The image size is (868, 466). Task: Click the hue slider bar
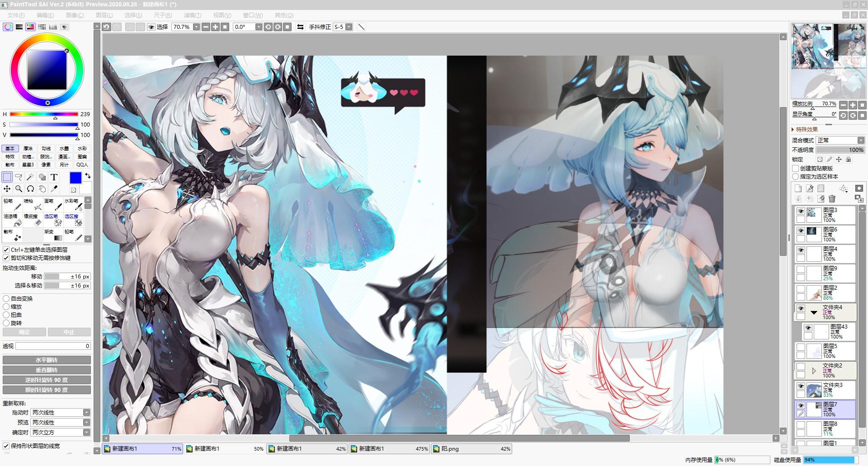(x=44, y=114)
